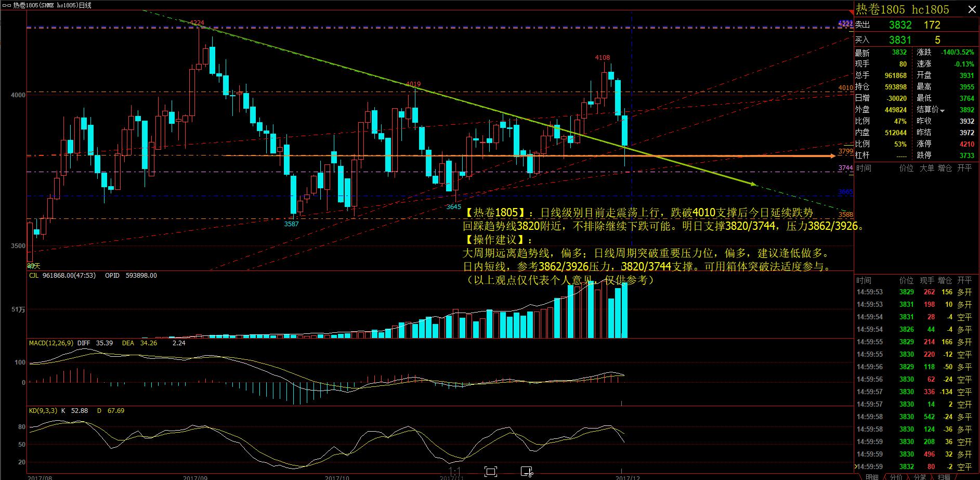Close the 热卷1805 quote panel with X
The image size is (980, 480).
(971, 9)
